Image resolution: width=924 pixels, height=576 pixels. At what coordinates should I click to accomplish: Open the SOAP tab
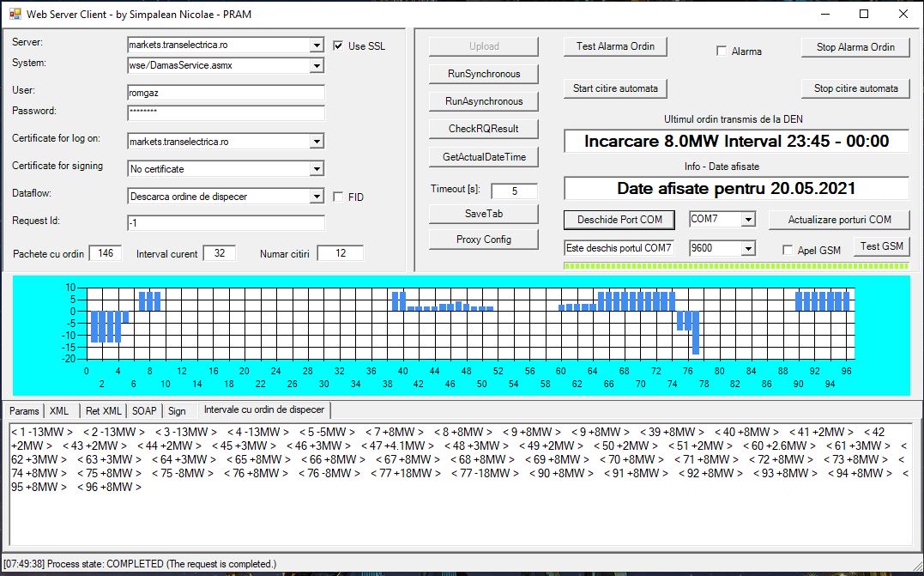(144, 410)
